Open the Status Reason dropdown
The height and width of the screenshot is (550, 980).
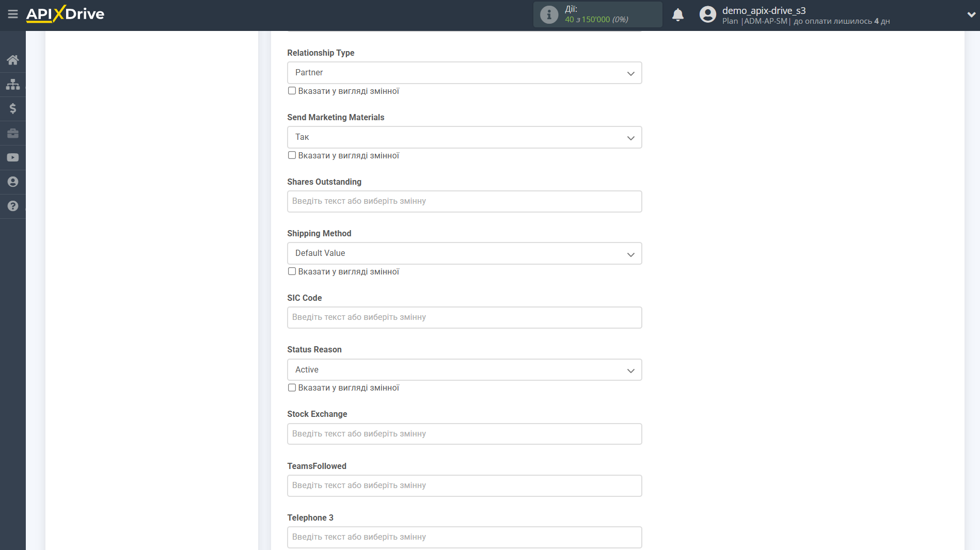tap(464, 370)
